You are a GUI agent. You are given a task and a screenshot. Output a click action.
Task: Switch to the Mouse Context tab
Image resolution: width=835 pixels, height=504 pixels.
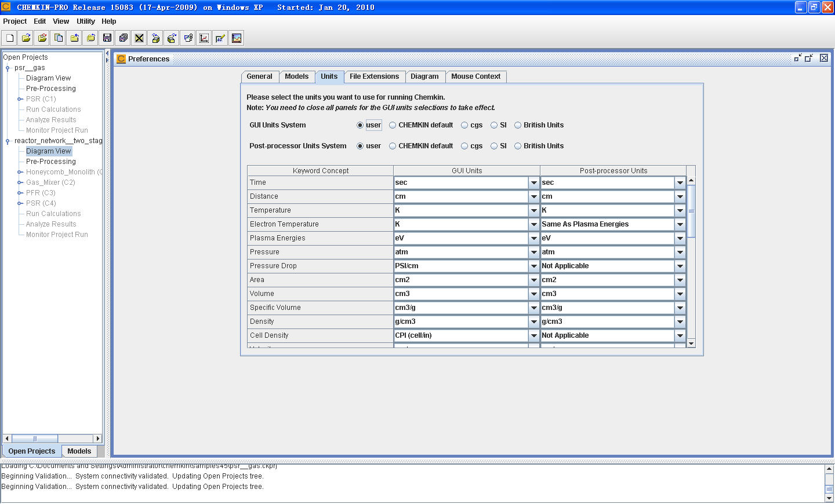pyautogui.click(x=475, y=76)
